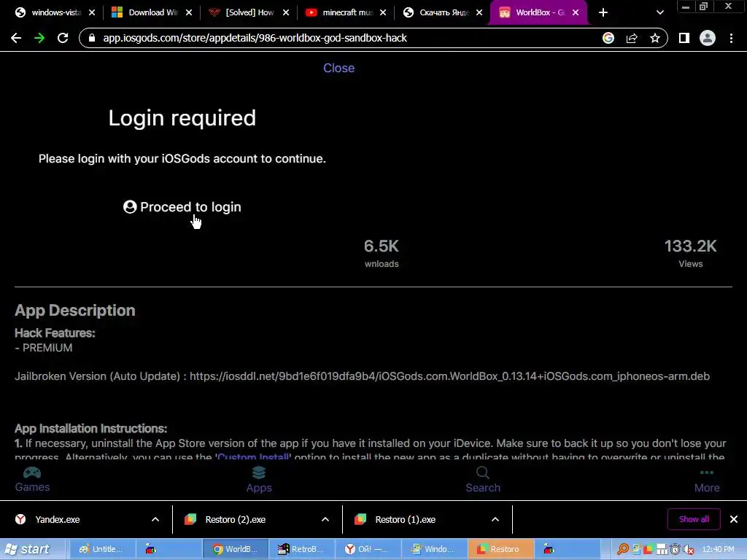View site security lock info
Screen dimensions: 747x560
click(x=92, y=38)
